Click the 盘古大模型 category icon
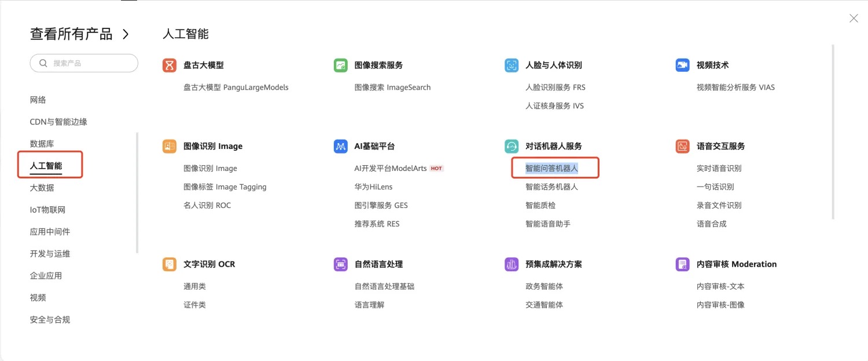 [169, 65]
